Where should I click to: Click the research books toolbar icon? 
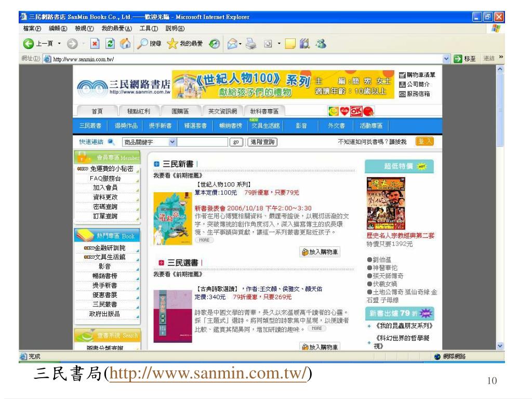coord(304,44)
